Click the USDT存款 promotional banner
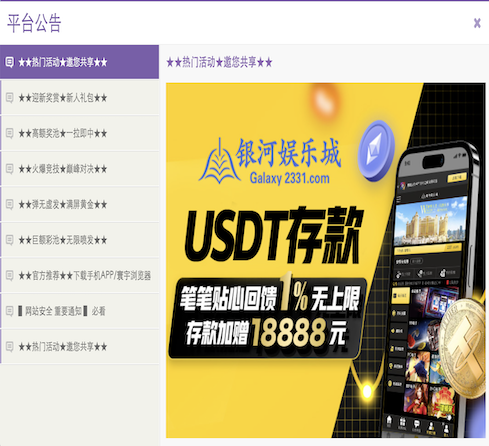489x446 pixels. [x=326, y=260]
